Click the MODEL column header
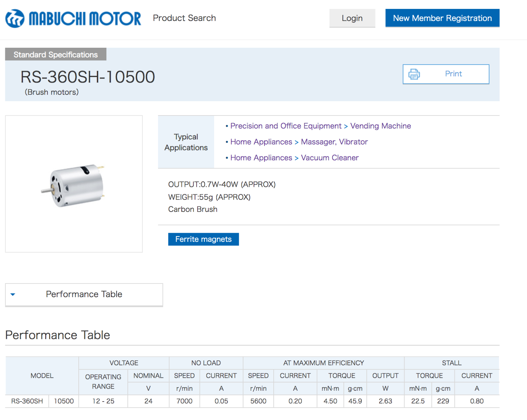 42,376
